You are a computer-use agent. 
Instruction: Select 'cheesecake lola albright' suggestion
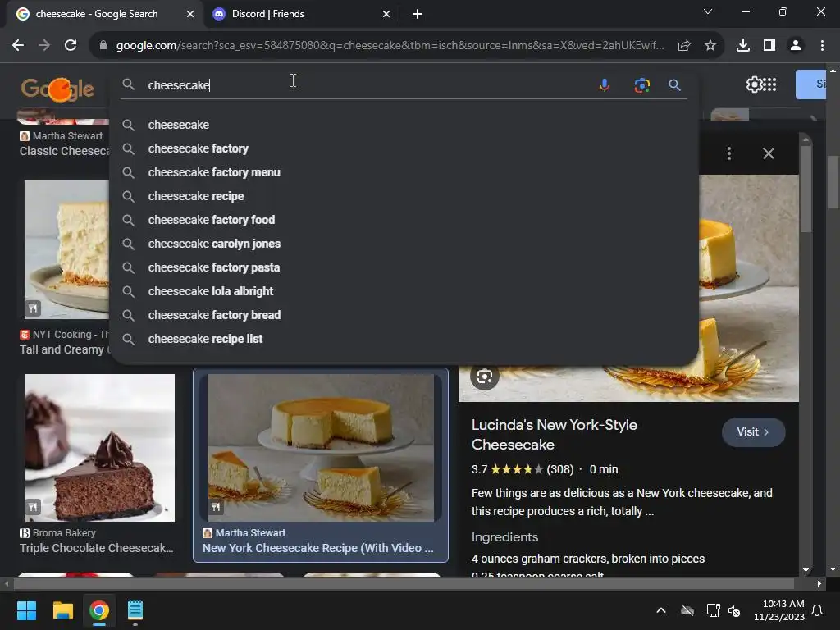pyautogui.click(x=404, y=291)
